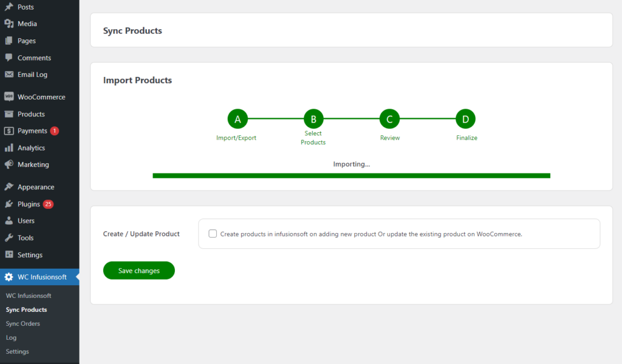This screenshot has height=364, width=622.
Task: Click the WooCommerce logo icon
Action: pyautogui.click(x=9, y=96)
